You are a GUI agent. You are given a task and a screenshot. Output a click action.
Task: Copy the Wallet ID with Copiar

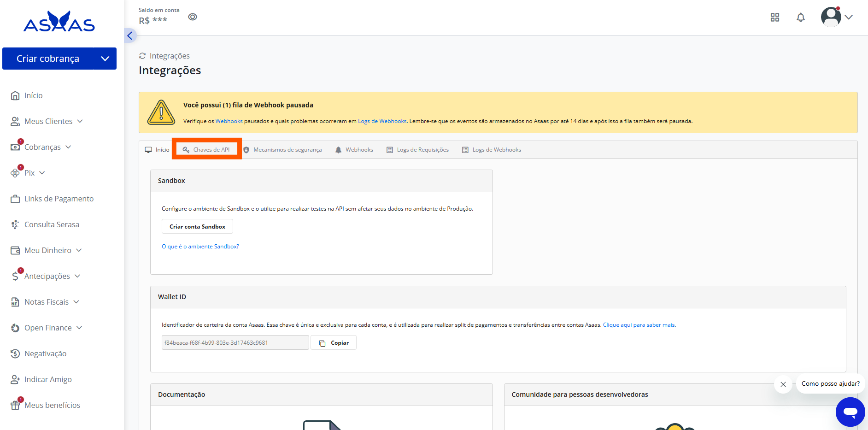click(x=334, y=342)
